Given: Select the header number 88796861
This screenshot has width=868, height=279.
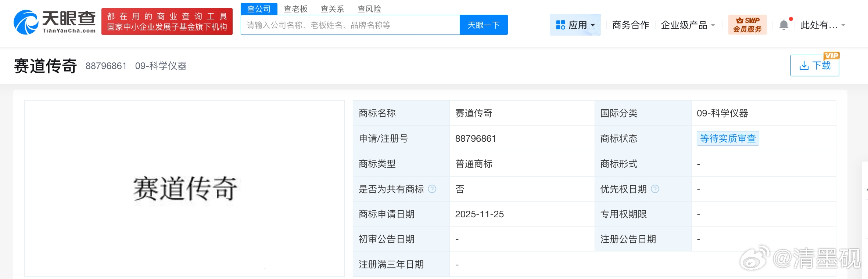Looking at the screenshot, I should [106, 66].
